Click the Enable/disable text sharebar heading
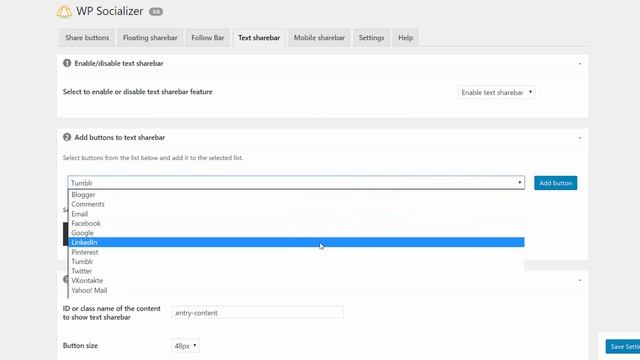The height and width of the screenshot is (360, 640). coord(119,63)
